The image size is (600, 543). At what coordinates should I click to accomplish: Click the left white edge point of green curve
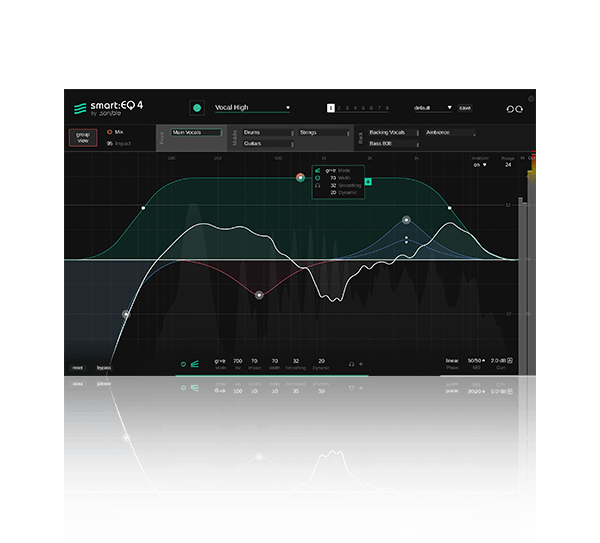tap(143, 208)
